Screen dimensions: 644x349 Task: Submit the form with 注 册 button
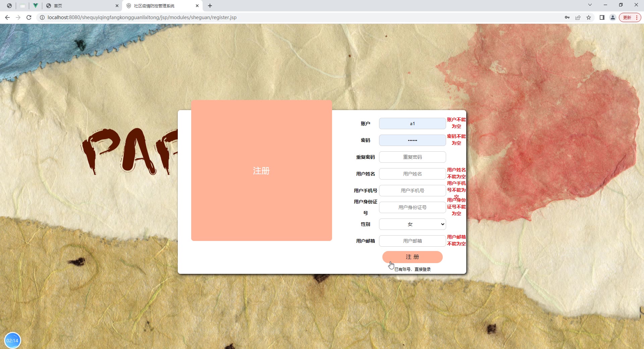tap(412, 257)
